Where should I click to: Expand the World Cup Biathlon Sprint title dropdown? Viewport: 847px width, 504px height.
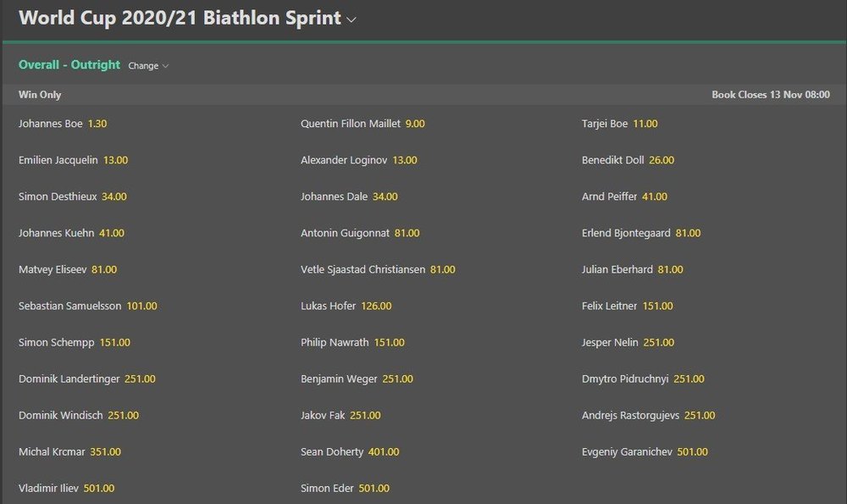point(187,18)
